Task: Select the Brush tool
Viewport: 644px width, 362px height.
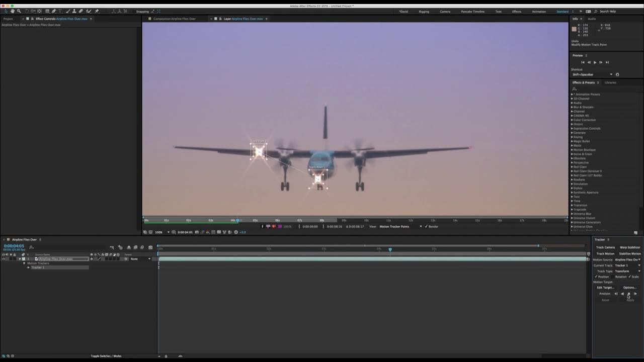Action: coord(68,11)
